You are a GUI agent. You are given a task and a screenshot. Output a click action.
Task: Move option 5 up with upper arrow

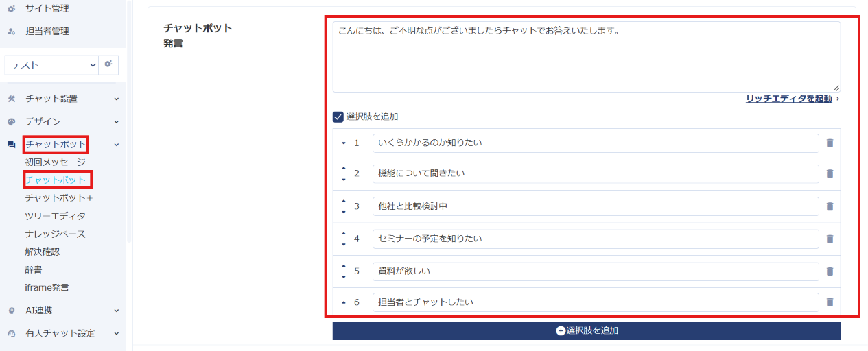point(344,265)
